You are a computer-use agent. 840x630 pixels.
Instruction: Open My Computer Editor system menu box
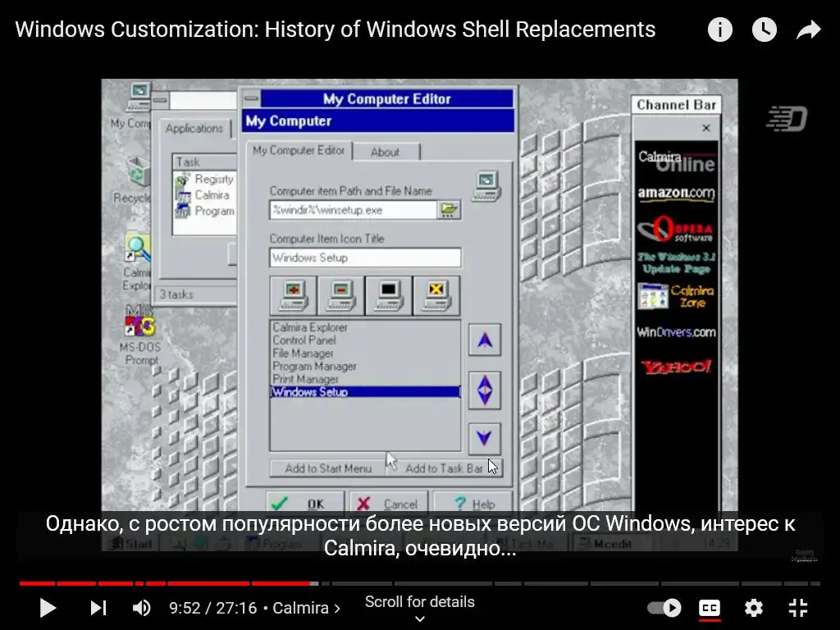coord(251,98)
